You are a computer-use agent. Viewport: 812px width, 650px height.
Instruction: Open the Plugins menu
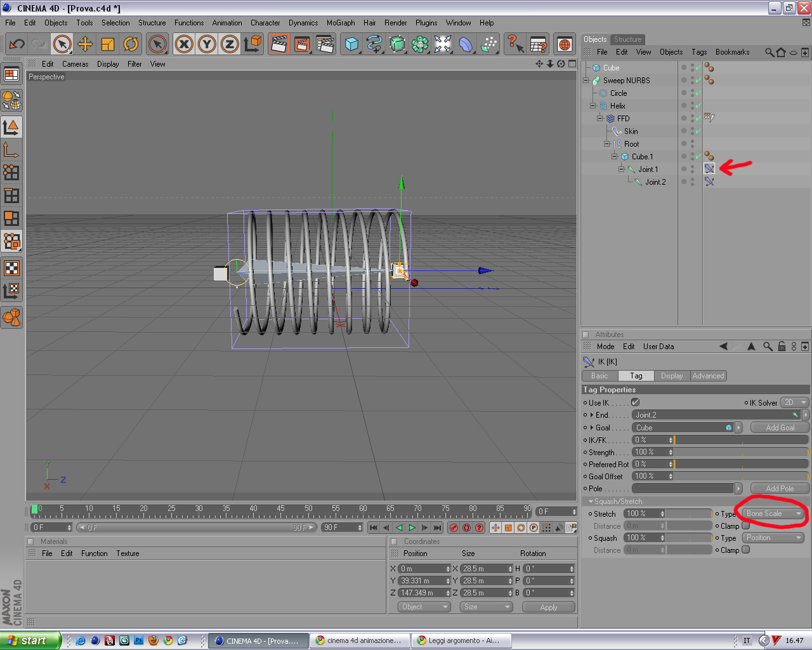(x=426, y=23)
